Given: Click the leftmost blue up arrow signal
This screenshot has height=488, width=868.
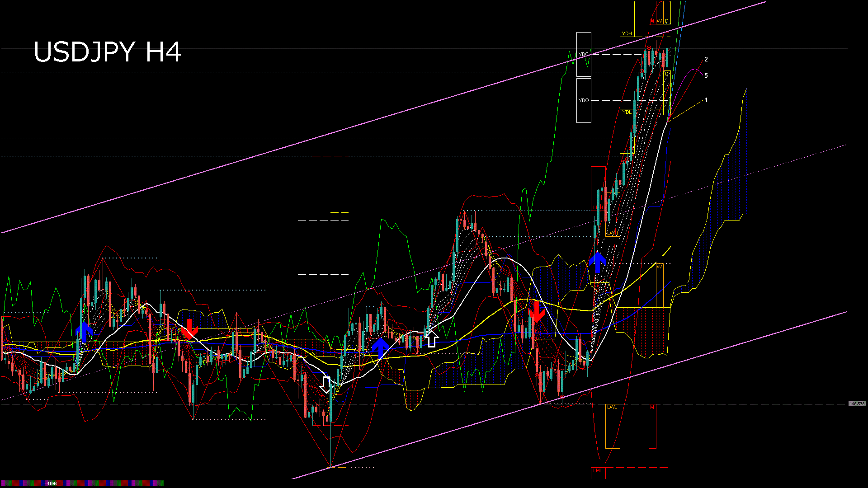Looking at the screenshot, I should pyautogui.click(x=84, y=332).
